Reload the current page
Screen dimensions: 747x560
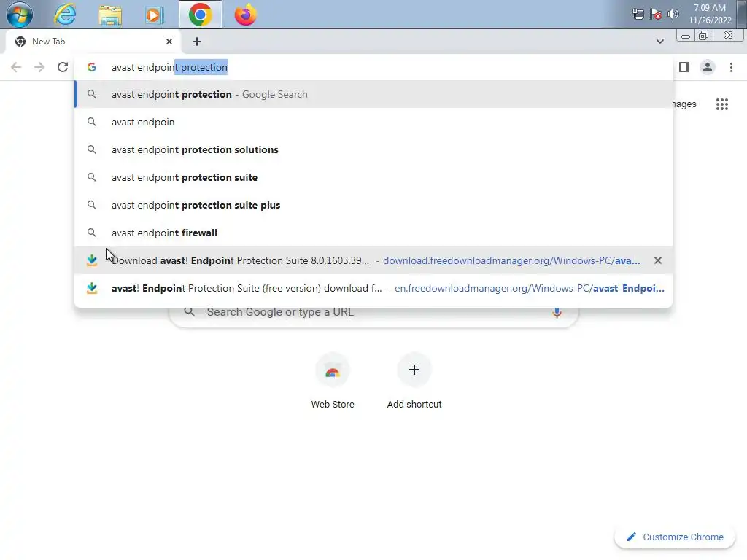click(63, 67)
